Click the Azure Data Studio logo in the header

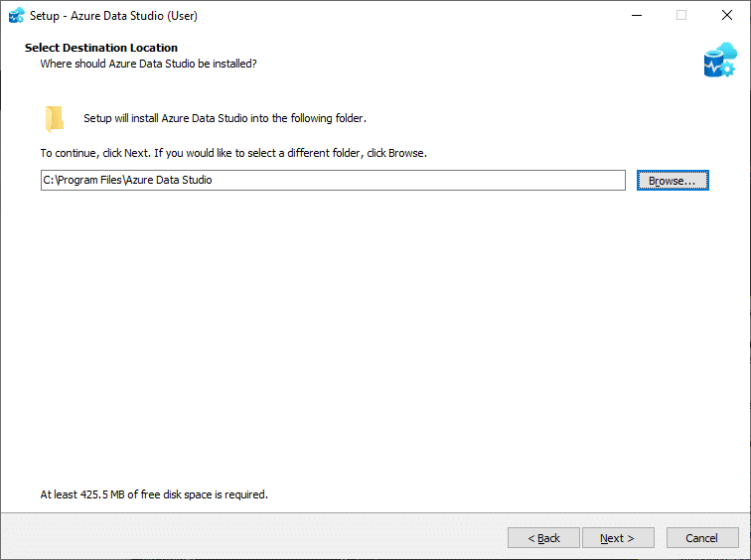pos(718,60)
